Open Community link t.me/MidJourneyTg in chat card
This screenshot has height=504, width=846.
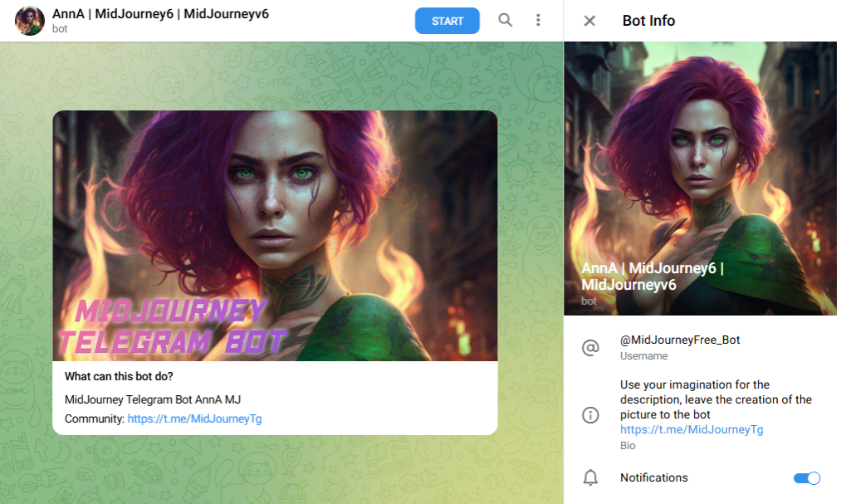click(x=195, y=418)
